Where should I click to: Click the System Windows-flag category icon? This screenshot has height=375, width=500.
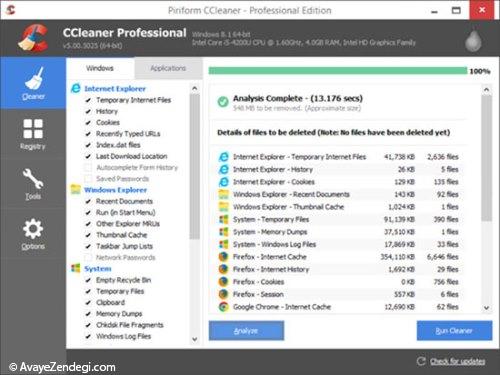click(x=76, y=268)
